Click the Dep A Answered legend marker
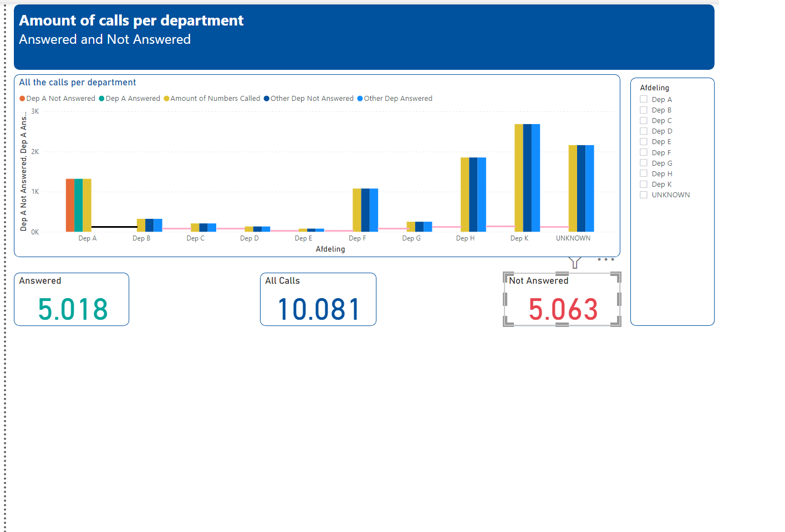The height and width of the screenshot is (532, 785). coord(101,99)
